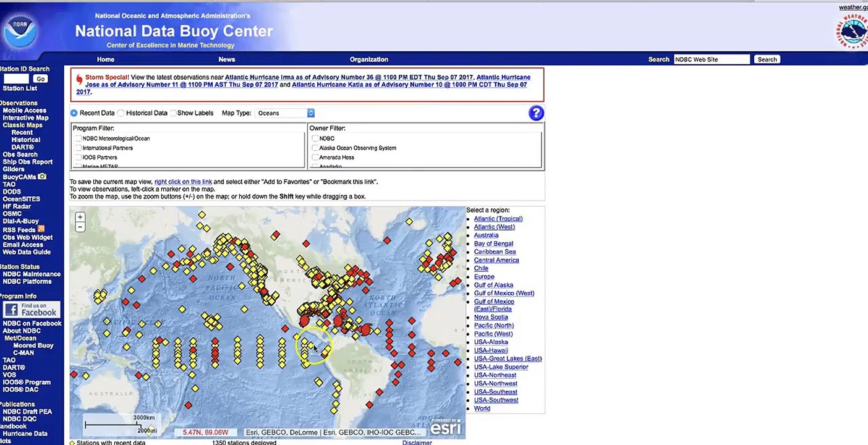The width and height of the screenshot is (868, 445).
Task: Open the Gliders sidebar link
Action: click(14, 169)
